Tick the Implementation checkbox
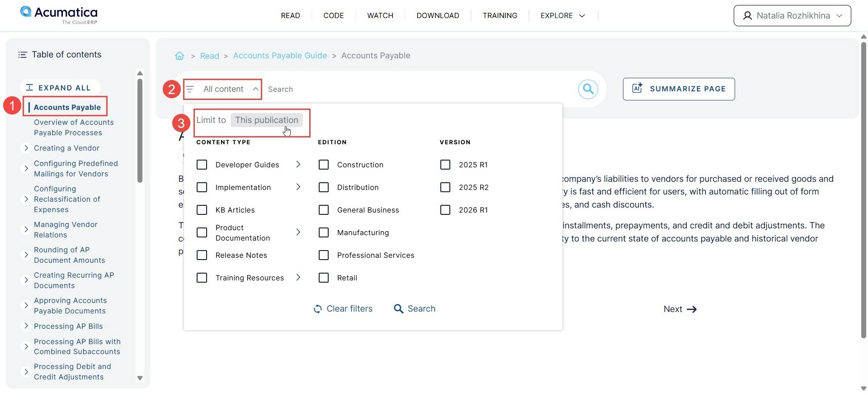The height and width of the screenshot is (393, 868). 202,187
